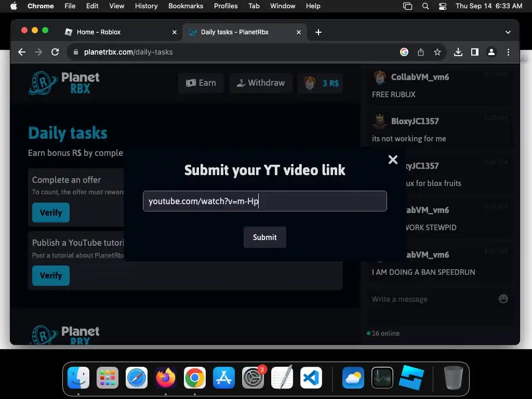Open Chrome profile menu
This screenshot has width=532, height=399.
click(491, 52)
